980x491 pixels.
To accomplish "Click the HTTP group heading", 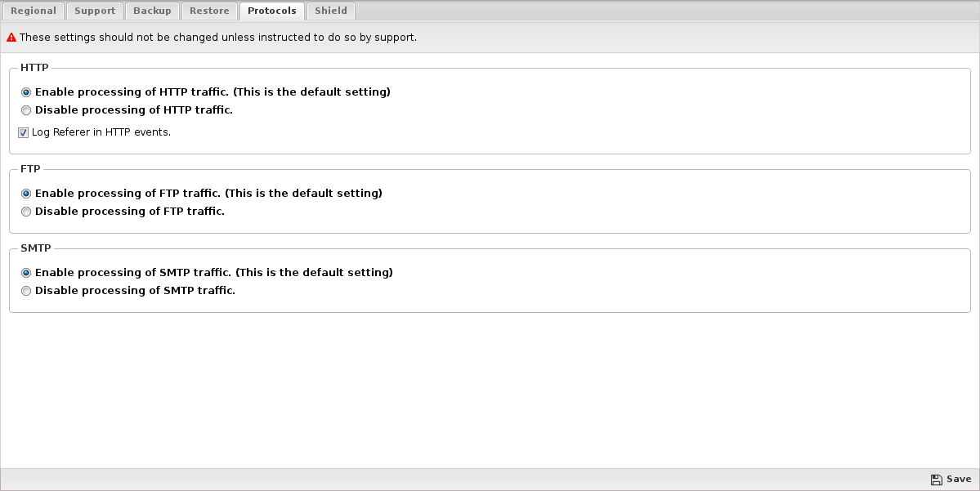I will (34, 68).
